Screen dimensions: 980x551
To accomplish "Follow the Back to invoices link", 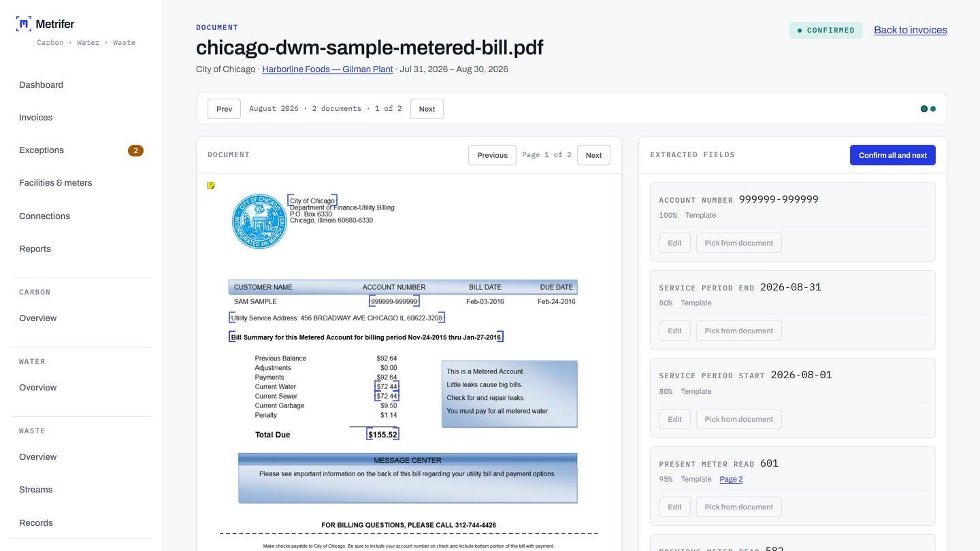I will [x=911, y=30].
